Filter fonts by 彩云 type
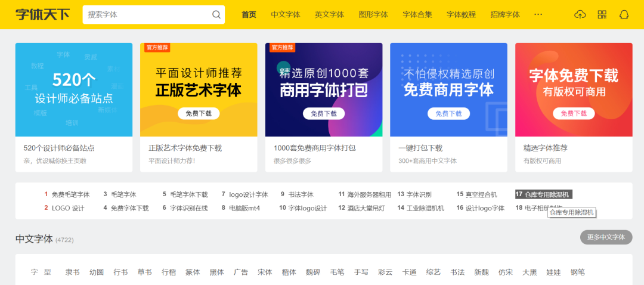The image size is (644, 285). coord(385,272)
